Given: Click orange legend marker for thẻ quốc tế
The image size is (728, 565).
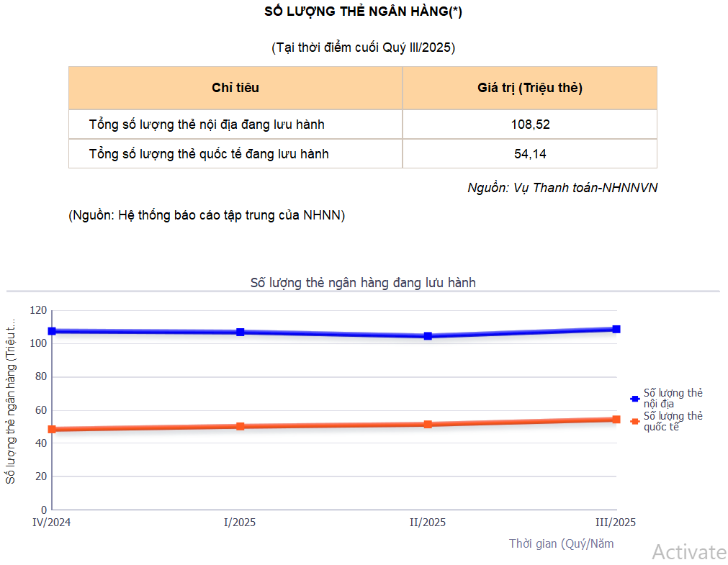Looking at the screenshot, I should coord(634,421).
